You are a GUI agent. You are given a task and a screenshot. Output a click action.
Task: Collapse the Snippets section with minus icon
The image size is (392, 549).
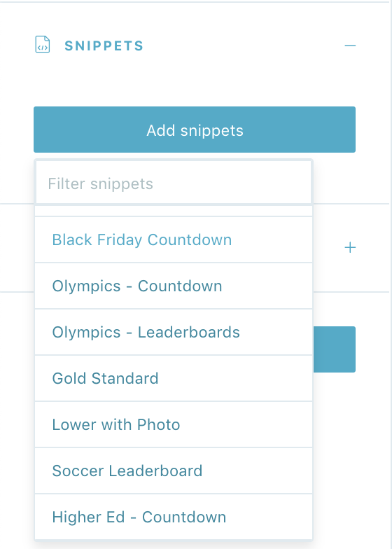[x=350, y=46]
